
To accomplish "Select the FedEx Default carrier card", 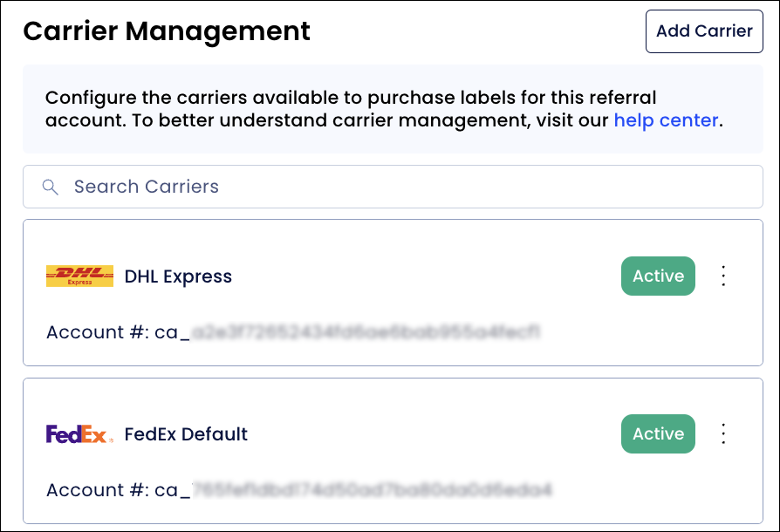I will point(393,451).
